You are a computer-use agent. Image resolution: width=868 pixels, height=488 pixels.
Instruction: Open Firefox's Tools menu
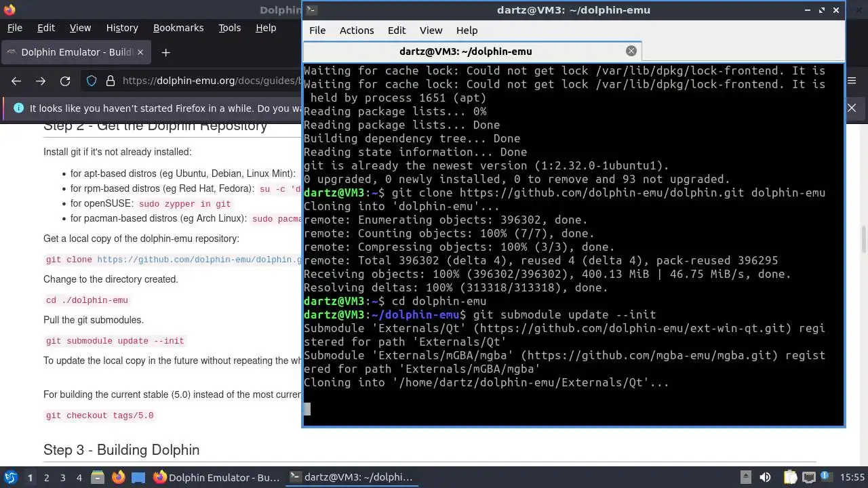click(230, 28)
